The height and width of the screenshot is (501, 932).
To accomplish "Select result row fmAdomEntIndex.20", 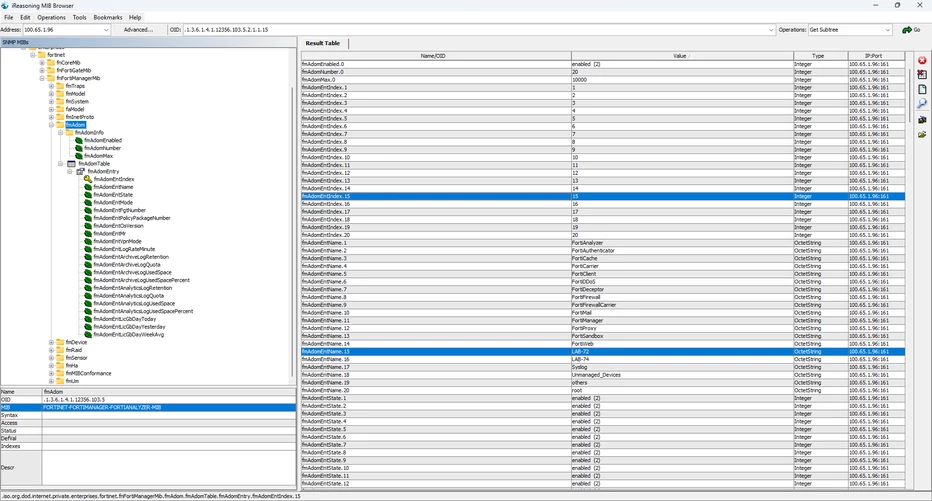I will tap(603, 235).
